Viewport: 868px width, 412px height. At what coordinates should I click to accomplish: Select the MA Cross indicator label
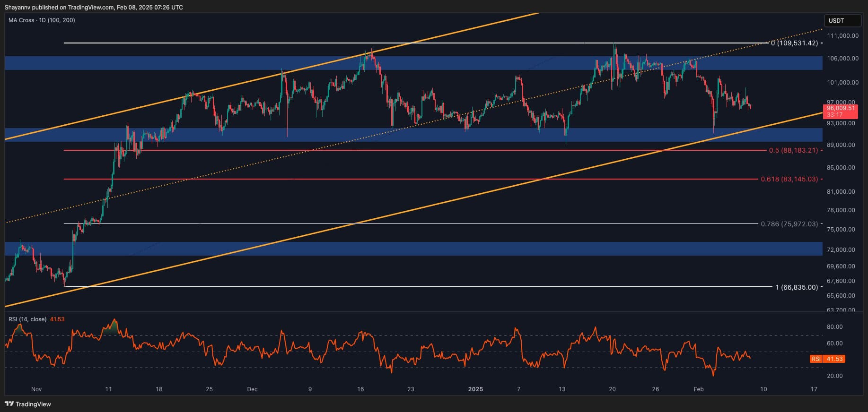coord(42,20)
